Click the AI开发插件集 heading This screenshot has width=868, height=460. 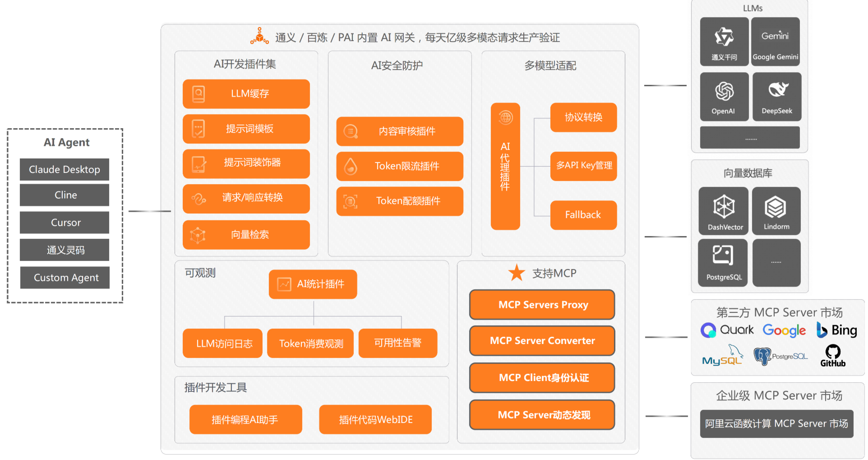[245, 64]
